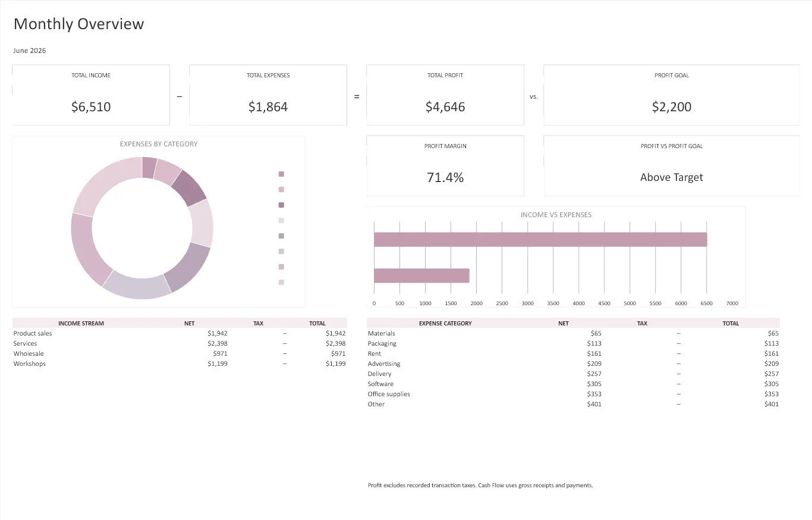Image resolution: width=812 pixels, height=520 pixels.
Task: Click the EXPENSE CATEGORY column header
Action: [x=445, y=324]
